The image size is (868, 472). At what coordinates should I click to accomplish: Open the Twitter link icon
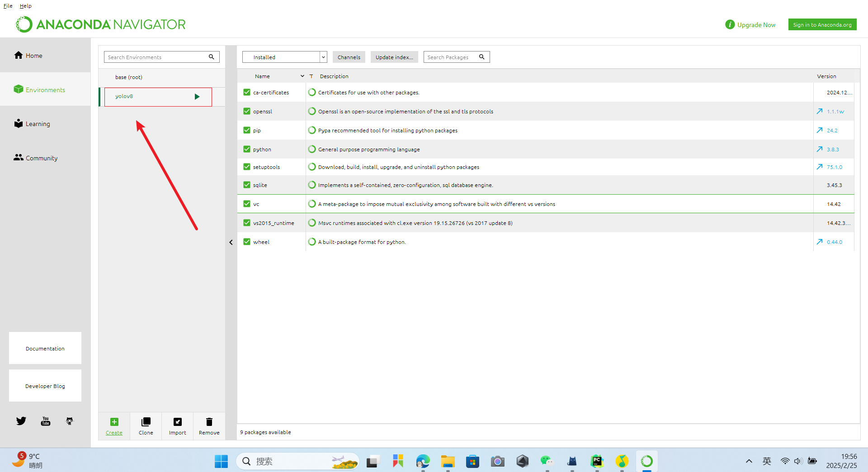[21, 421]
